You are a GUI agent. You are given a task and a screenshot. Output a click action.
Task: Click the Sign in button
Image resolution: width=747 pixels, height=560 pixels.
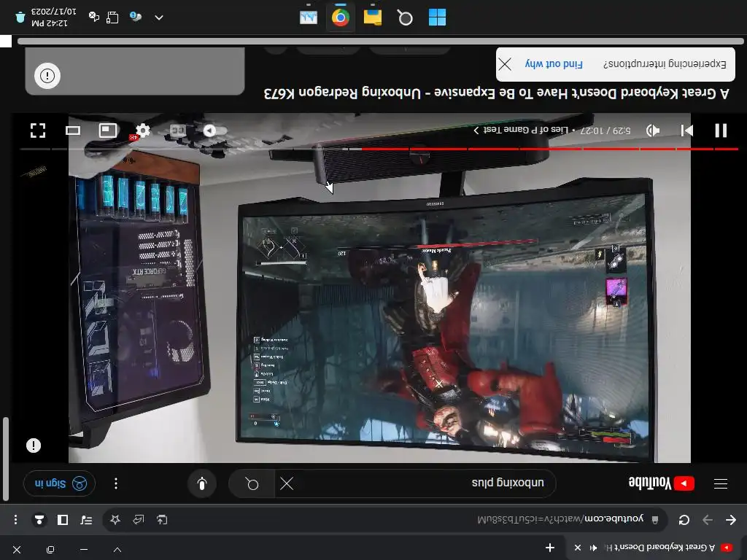point(59,484)
